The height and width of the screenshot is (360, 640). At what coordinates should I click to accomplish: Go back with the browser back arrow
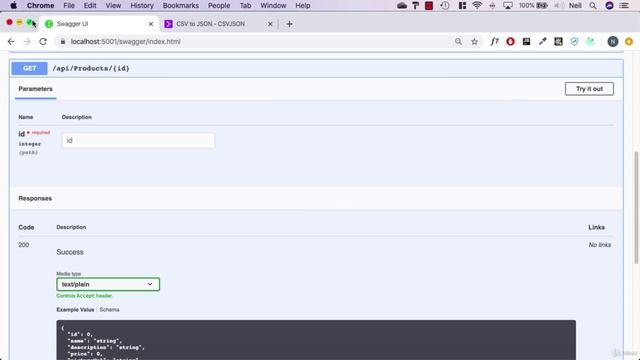[11, 42]
